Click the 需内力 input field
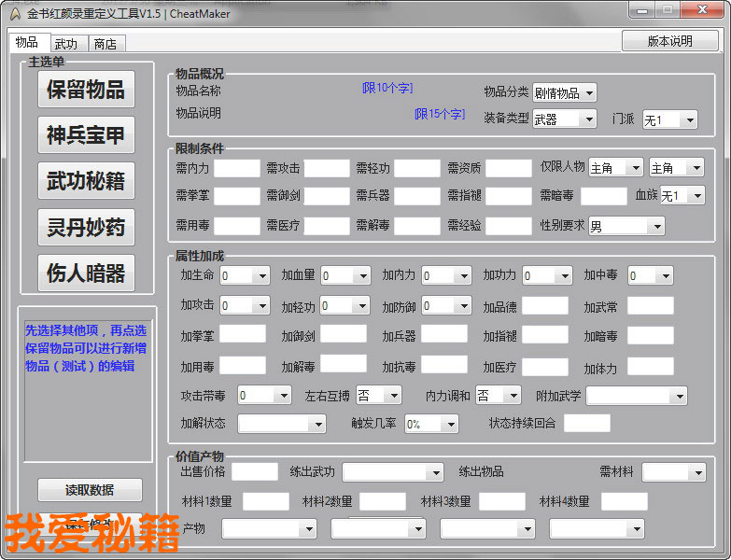 point(237,168)
